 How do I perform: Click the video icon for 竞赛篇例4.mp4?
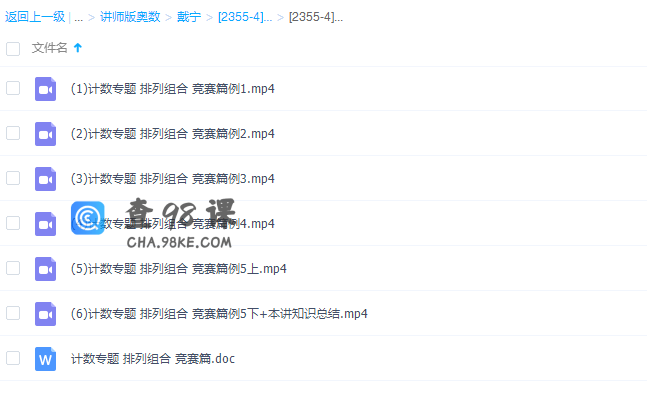point(45,224)
